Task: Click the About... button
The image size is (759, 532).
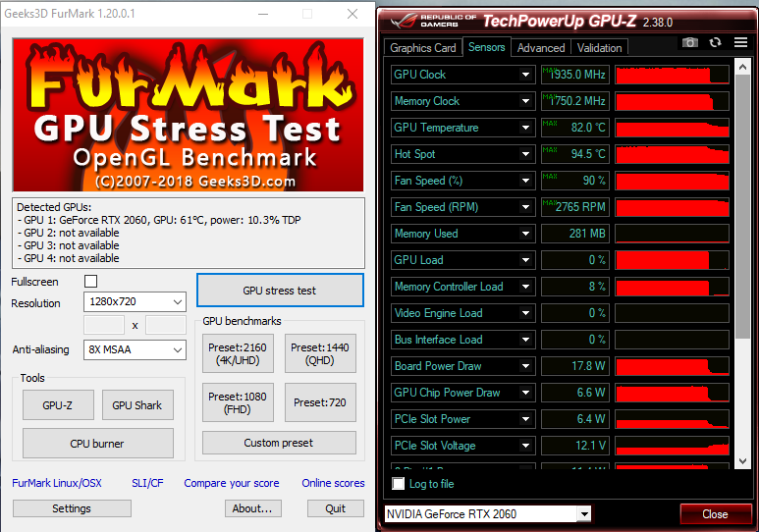Action: pyautogui.click(x=252, y=508)
